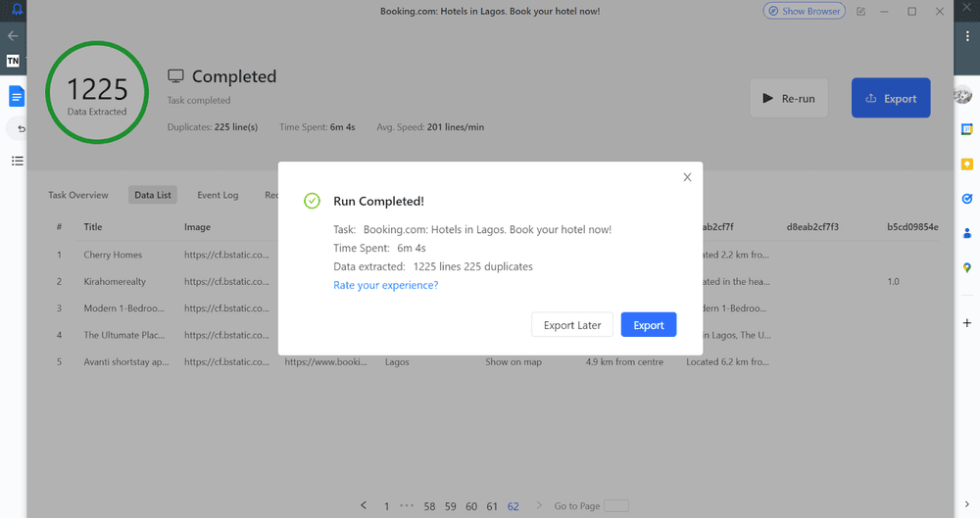Click the https://www.booki... cell in row 5
This screenshot has height=518, width=980.
pos(325,362)
